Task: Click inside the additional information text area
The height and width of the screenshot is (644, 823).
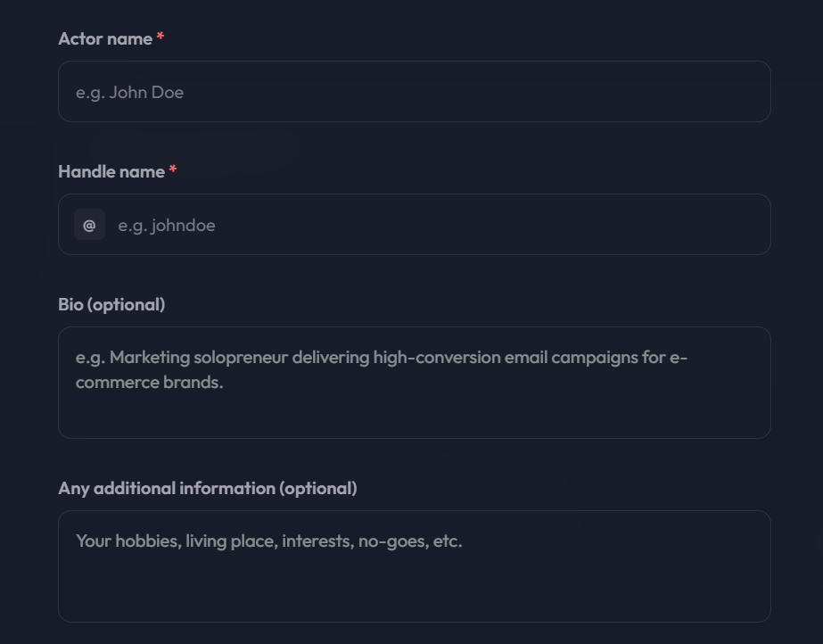Action: click(414, 566)
